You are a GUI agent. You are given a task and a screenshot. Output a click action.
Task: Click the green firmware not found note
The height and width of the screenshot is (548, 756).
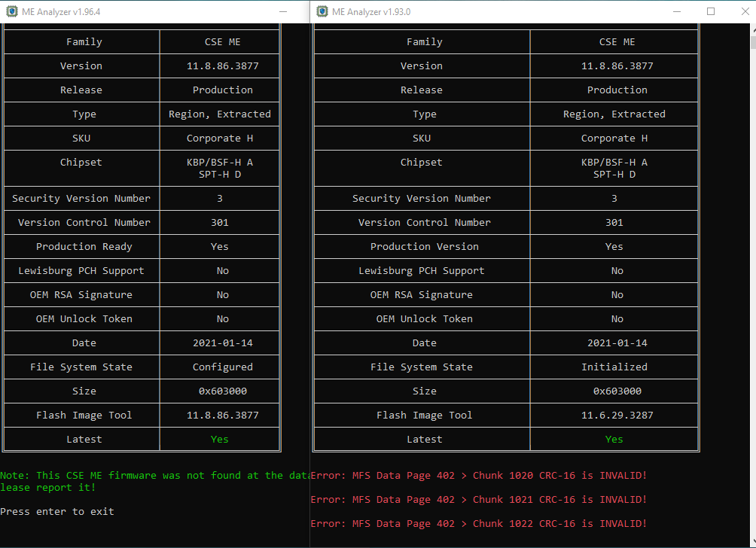(154, 476)
